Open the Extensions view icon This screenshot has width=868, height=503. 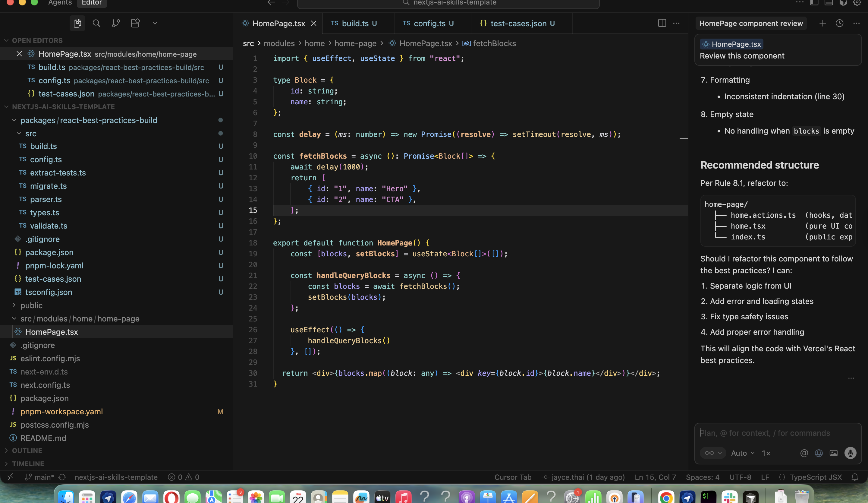tap(135, 23)
